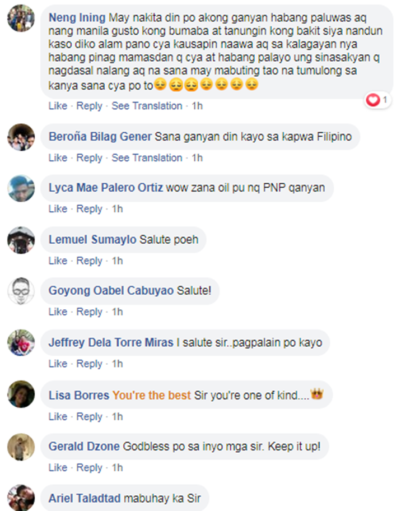Click Goyong Oabel Cabuyao's sketch avatar
The height and width of the screenshot is (511, 420).
21,291
